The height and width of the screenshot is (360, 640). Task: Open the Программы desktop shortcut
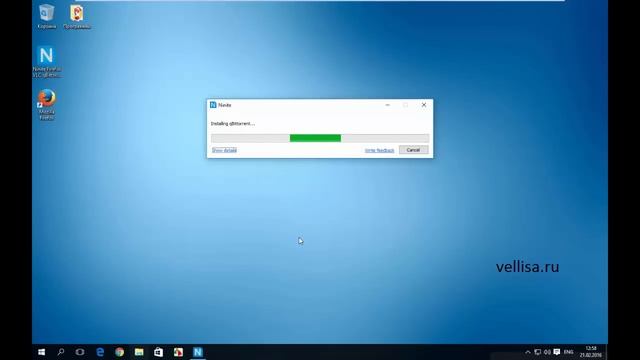(77, 16)
